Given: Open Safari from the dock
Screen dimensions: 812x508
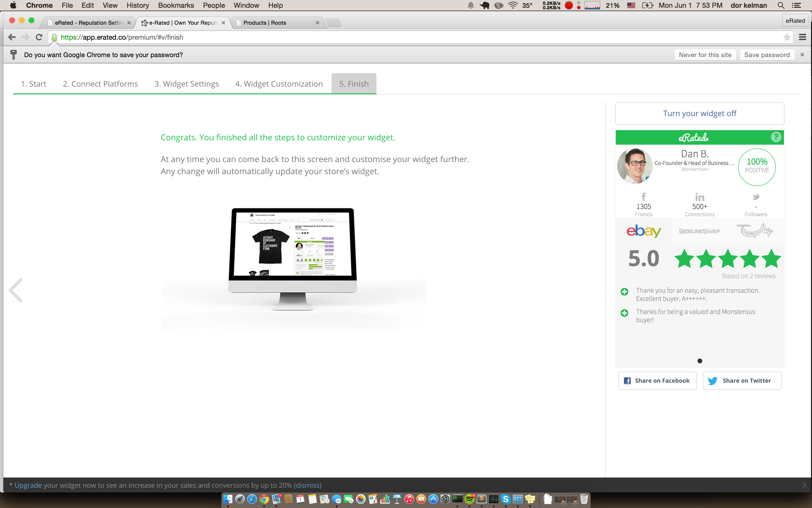Looking at the screenshot, I should click(x=252, y=499).
